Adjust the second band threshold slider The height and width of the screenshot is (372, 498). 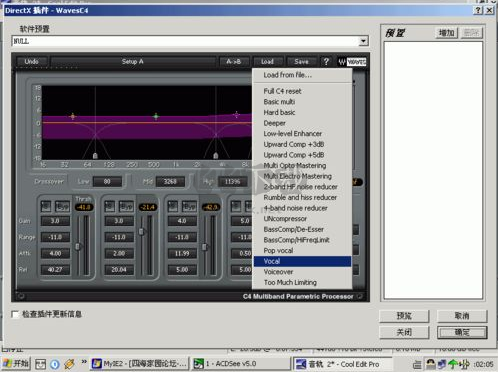click(x=141, y=231)
